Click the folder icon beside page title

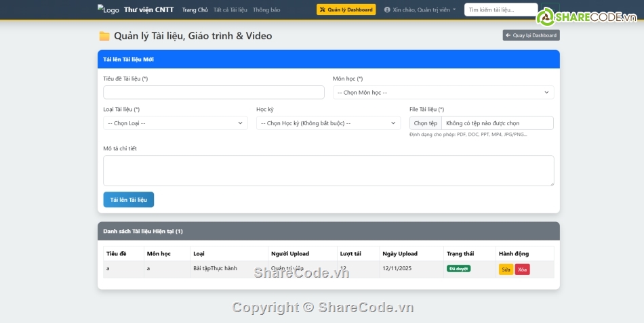[104, 36]
